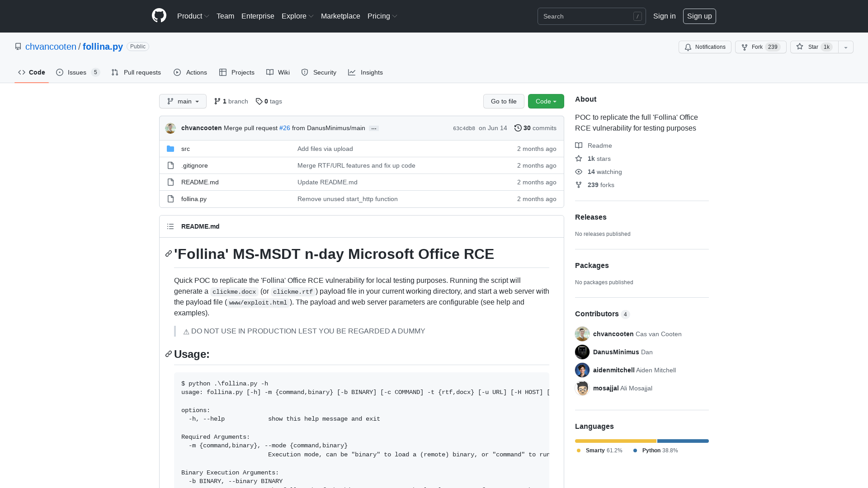Click the Python 38.8% language label
This screenshot has width=868, height=488.
click(656, 450)
